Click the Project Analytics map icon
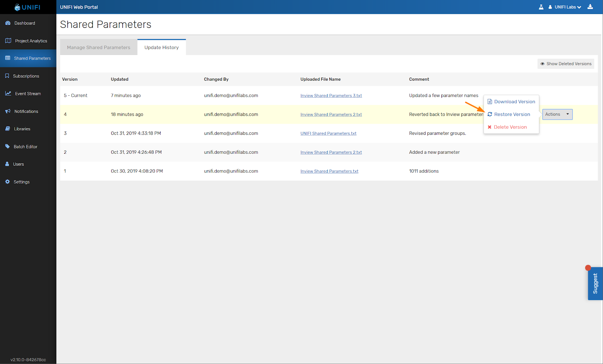The height and width of the screenshot is (364, 603). (x=8, y=41)
